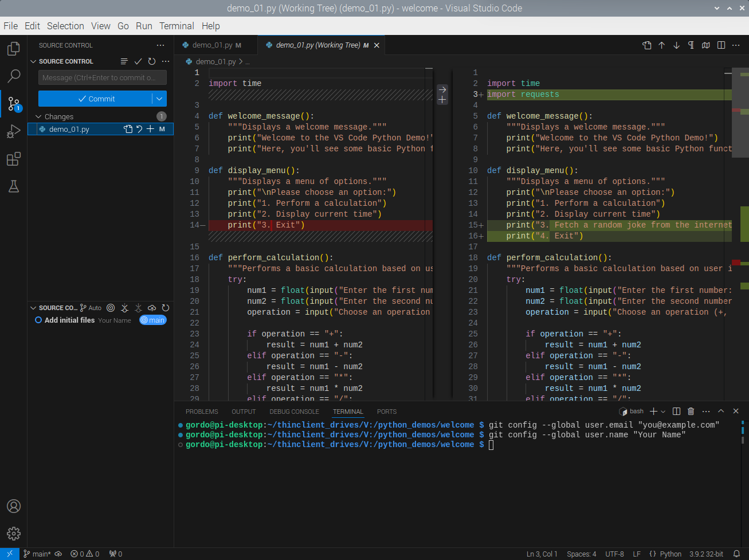Click the commit message input field
Screen dimensions: 749x560
coord(102,77)
